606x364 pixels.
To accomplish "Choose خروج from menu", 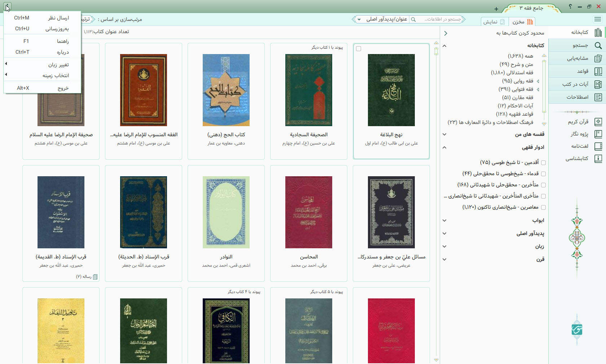I will pyautogui.click(x=42, y=88).
